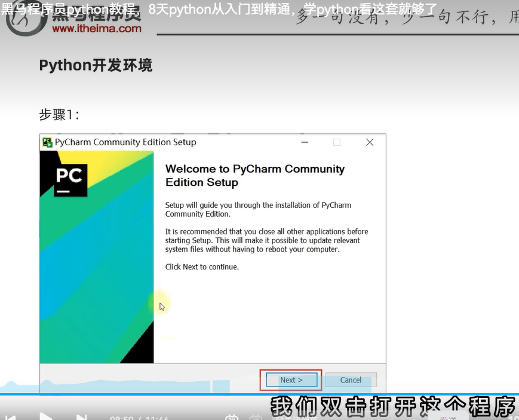This screenshot has height=420, width=519.
Task: Click the 'PyCharm Community Edition Setup' window title
Action: point(125,142)
